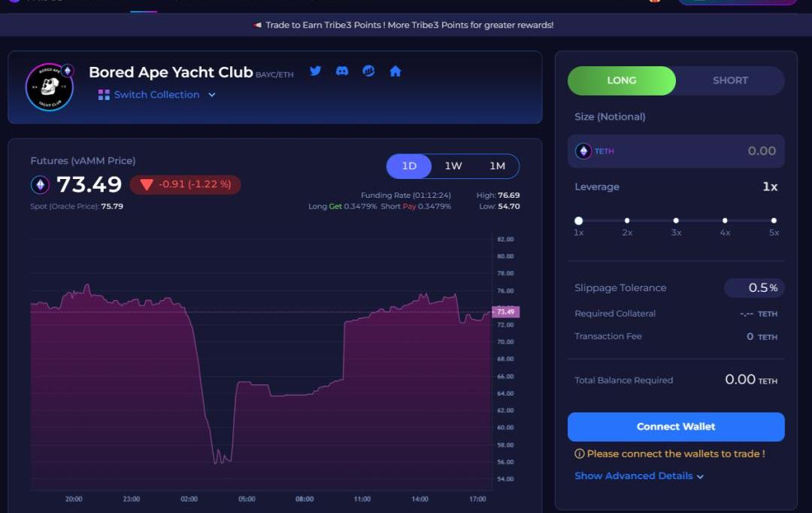Screen dimensions: 812x513
Task: Set leverage slider to 1x
Action: (578, 220)
